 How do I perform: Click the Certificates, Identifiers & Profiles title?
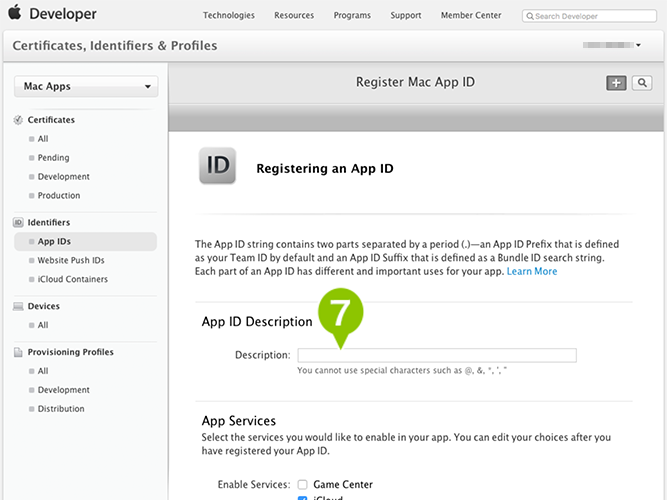(115, 46)
